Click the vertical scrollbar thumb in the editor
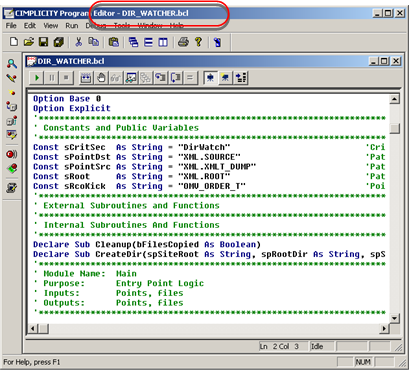This screenshot has height=370, width=409. [395, 129]
